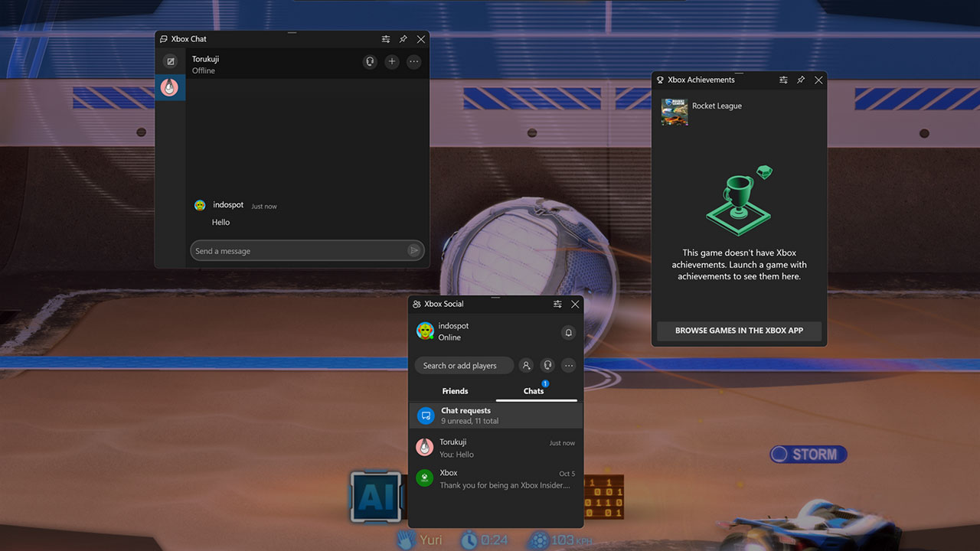Viewport: 980px width, 551px height.
Task: Click the Rocket League game thumbnail
Action: tap(675, 112)
